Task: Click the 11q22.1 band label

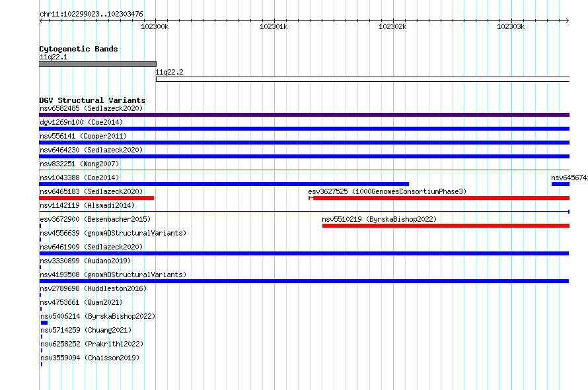Action: click(54, 57)
